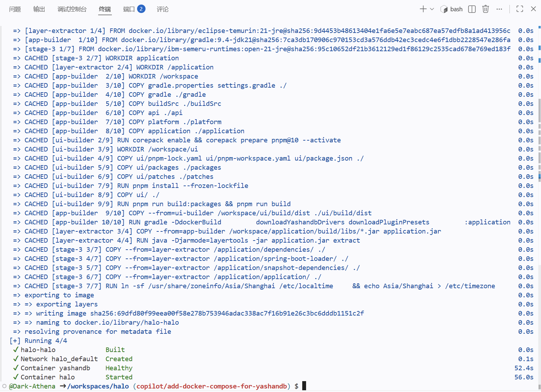Select the 终端 tab
This screenshot has width=541, height=392.
[105, 9]
